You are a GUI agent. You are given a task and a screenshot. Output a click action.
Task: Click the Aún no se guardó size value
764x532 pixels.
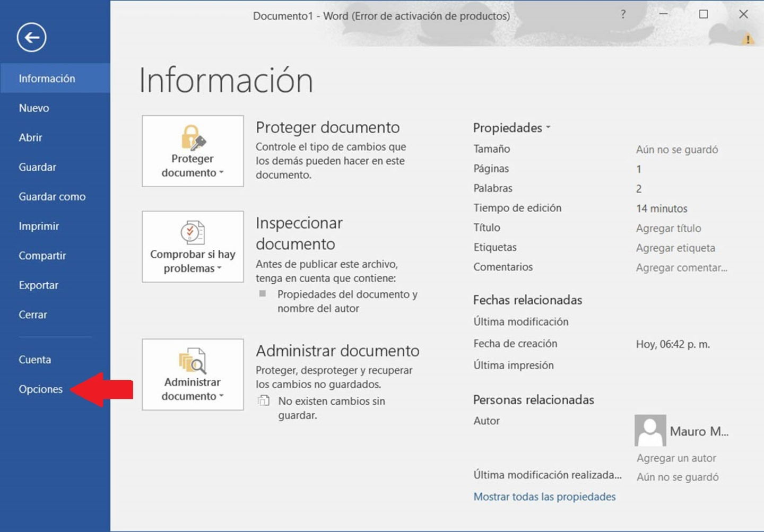coord(677,150)
